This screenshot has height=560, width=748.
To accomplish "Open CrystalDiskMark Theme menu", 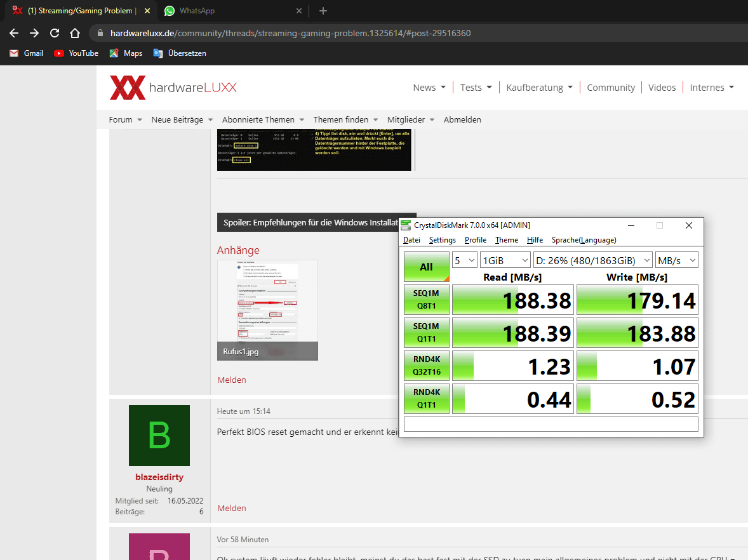I will 507,240.
